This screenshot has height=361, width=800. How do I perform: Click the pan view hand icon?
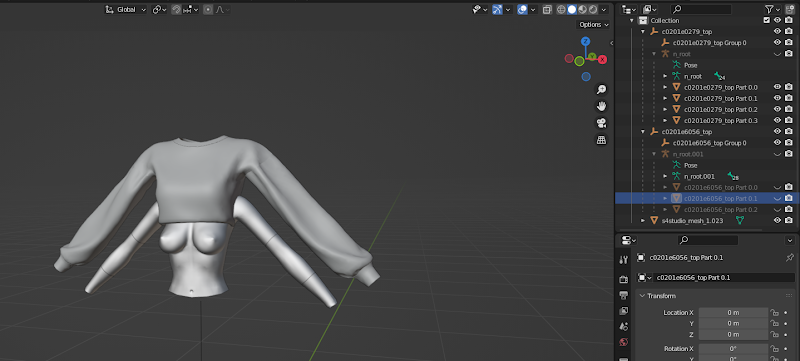pyautogui.click(x=602, y=106)
